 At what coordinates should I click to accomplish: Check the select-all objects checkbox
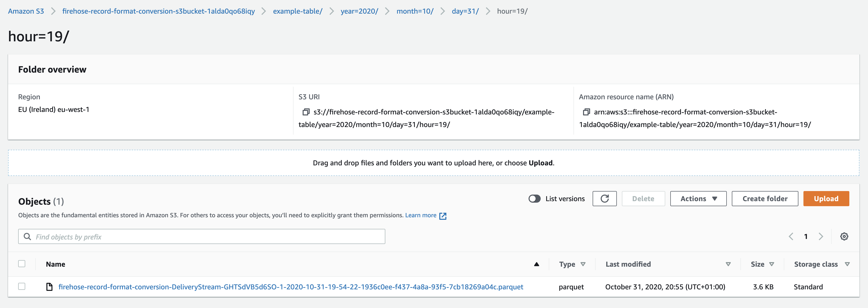point(22,264)
